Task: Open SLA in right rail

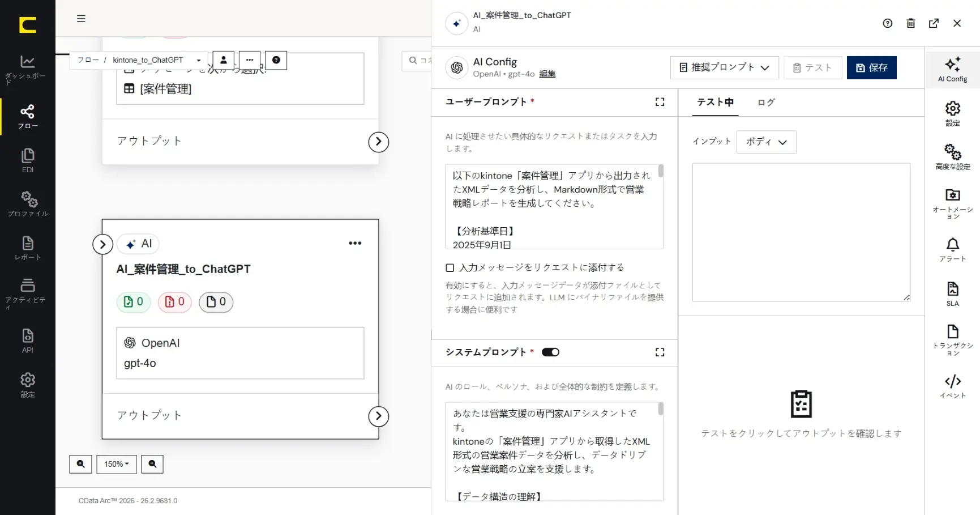Action: click(953, 294)
